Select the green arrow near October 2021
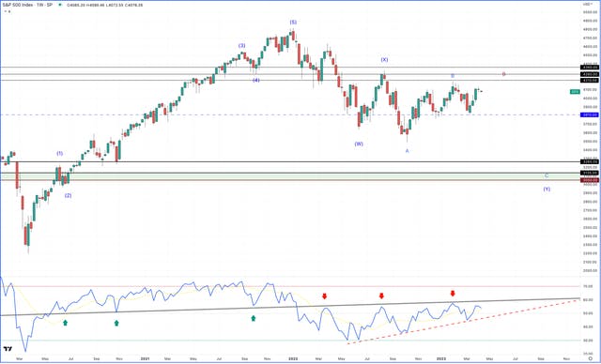This screenshot has width=601, height=364. [254, 318]
